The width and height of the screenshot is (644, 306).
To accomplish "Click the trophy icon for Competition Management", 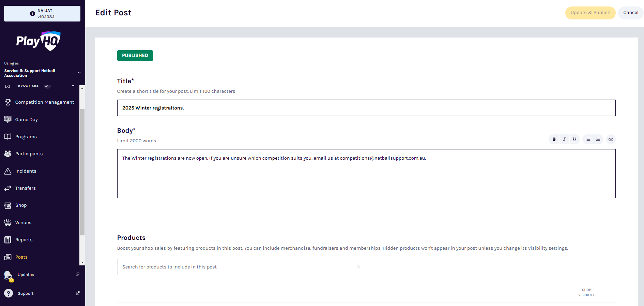I will click(x=8, y=102).
